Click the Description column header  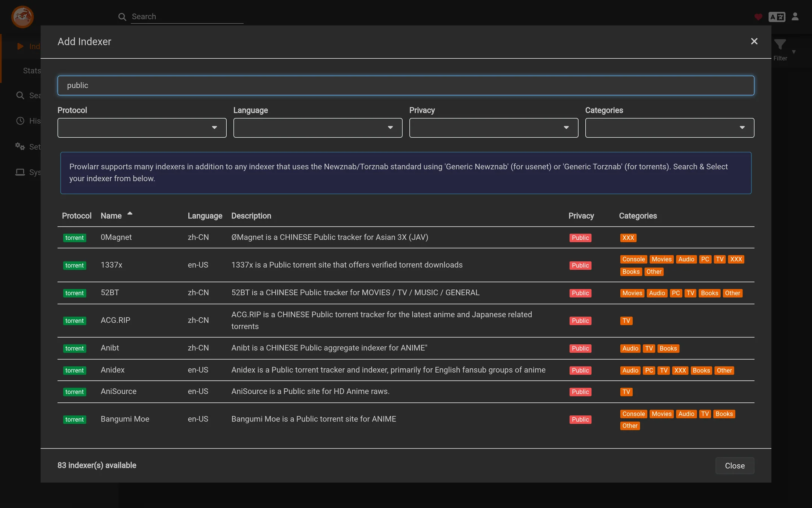tap(251, 216)
